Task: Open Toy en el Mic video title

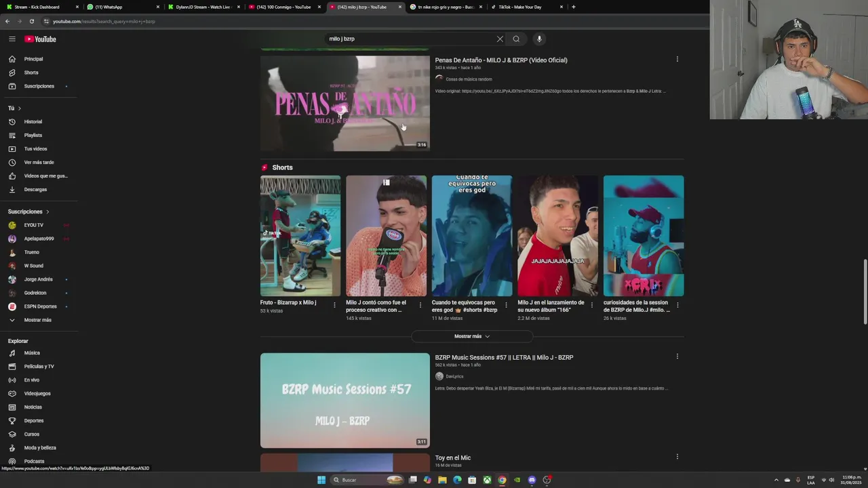Action: (x=453, y=458)
